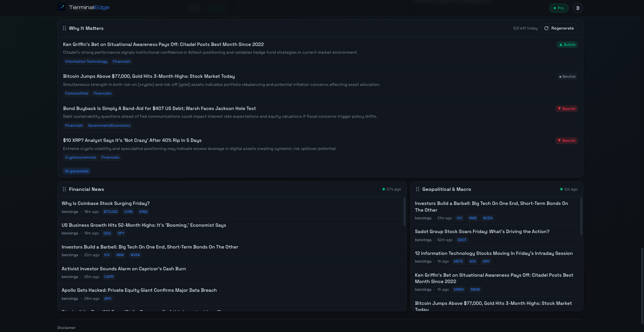The width and height of the screenshot is (644, 332).
Task: Click the APO ticker tag
Action: pos(108,298)
